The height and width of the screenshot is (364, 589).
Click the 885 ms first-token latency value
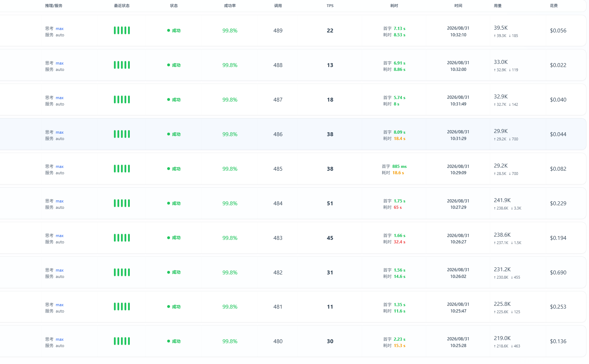400,166
